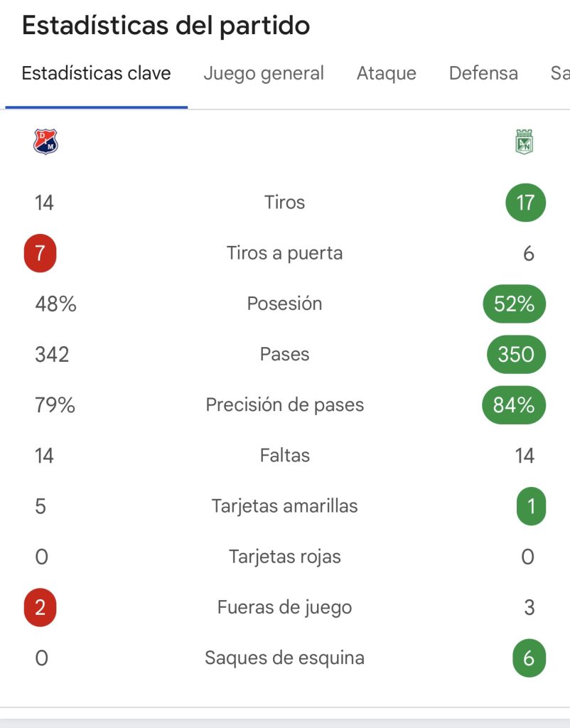This screenshot has width=570, height=728.
Task: Click the Tiros a puerta label
Action: click(x=284, y=254)
